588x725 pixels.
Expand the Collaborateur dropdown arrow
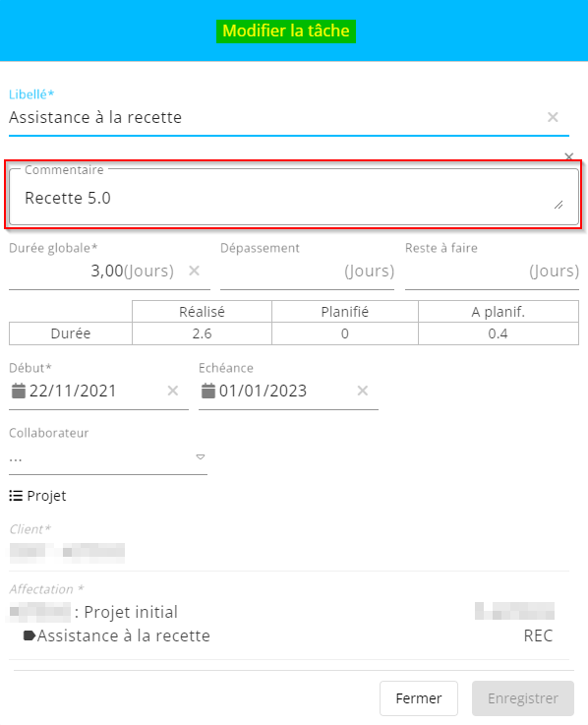201,456
